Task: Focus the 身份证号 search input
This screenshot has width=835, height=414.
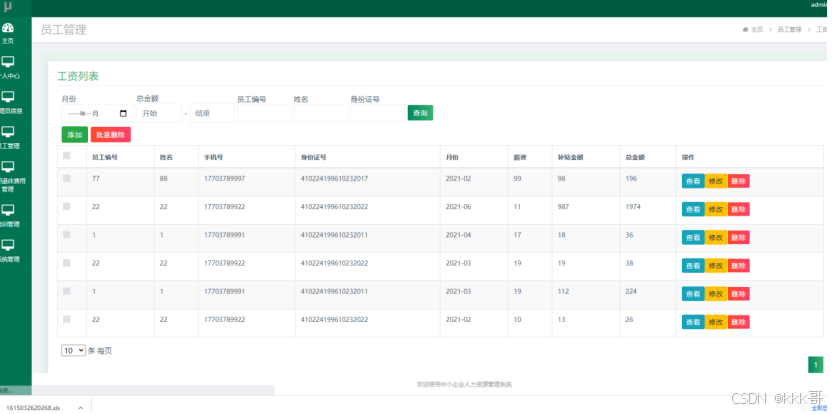Action: tap(378, 113)
